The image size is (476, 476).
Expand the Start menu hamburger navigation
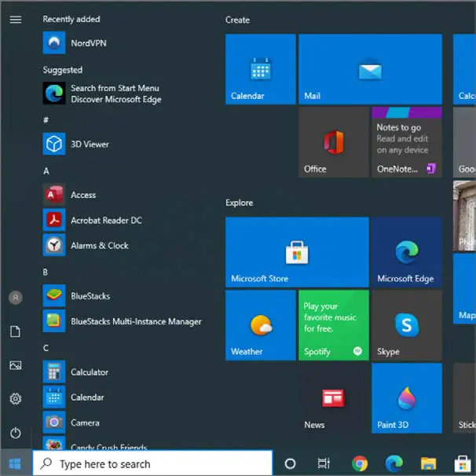point(16,20)
